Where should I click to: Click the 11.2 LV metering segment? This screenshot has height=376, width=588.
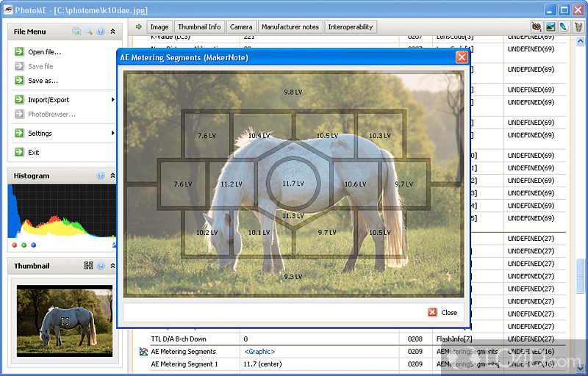coord(232,184)
